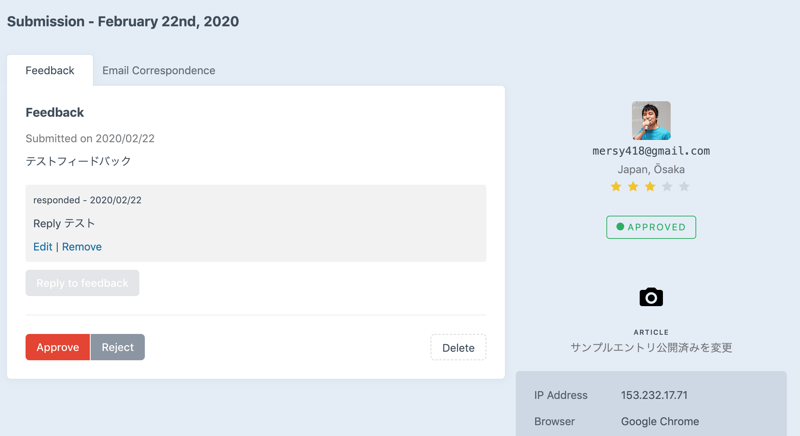Click the IP address 153.232.17.71
The image size is (800, 436).
click(654, 396)
